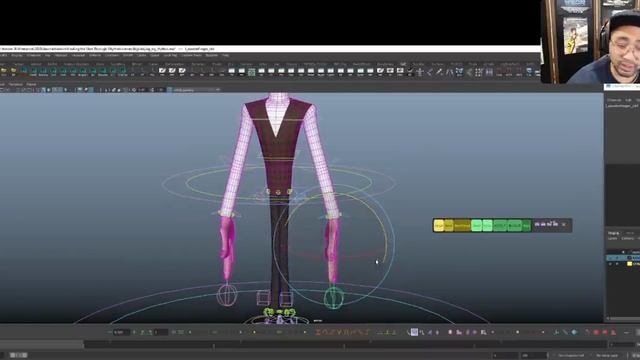Open the Help menu in Maya menu bar
640x360 pixels.
tap(225, 55)
